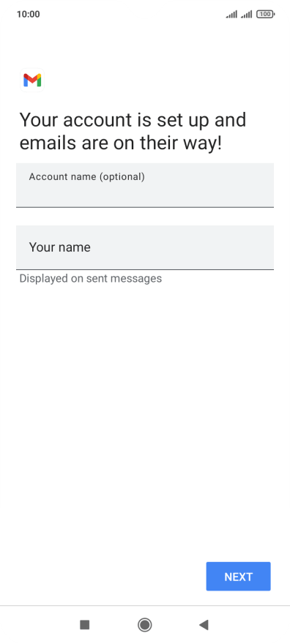Tap the underline beneath Account name field
The image size is (290, 644).
tap(145, 207)
